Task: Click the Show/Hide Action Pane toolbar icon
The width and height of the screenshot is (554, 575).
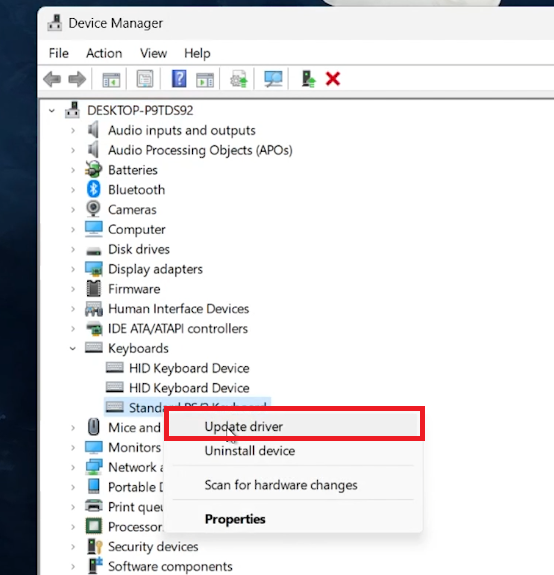Action: (x=205, y=79)
